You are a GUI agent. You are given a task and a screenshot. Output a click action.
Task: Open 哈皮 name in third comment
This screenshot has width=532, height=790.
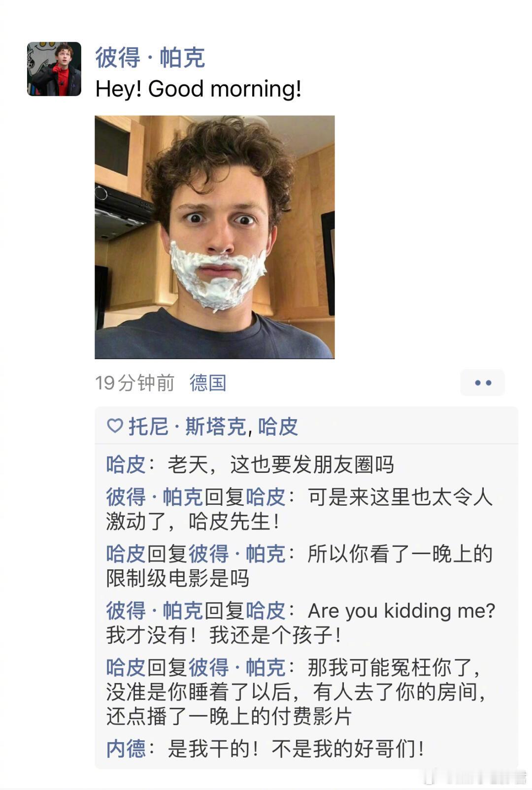126,554
